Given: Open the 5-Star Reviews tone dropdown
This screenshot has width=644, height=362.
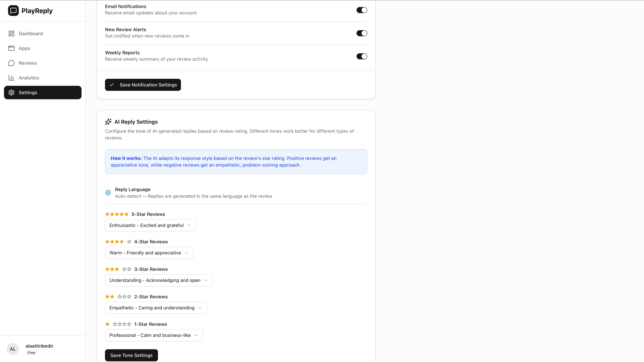Looking at the screenshot, I should (x=150, y=225).
